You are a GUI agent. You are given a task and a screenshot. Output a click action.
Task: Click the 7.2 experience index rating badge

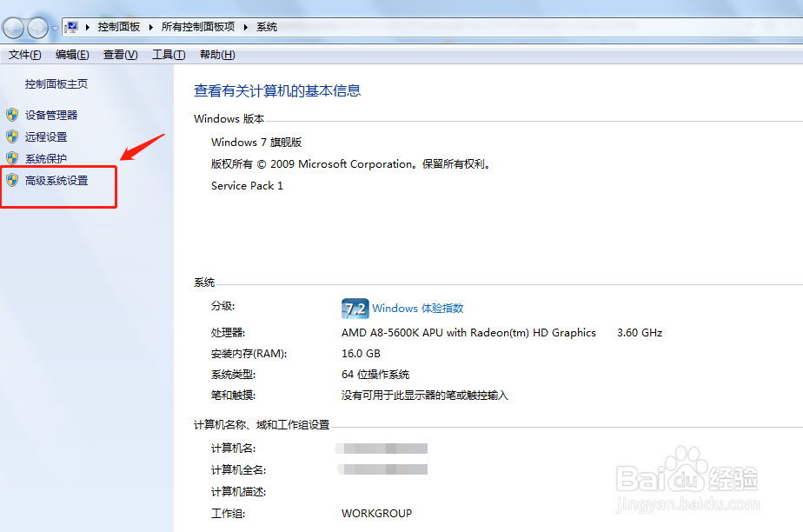tap(355, 309)
